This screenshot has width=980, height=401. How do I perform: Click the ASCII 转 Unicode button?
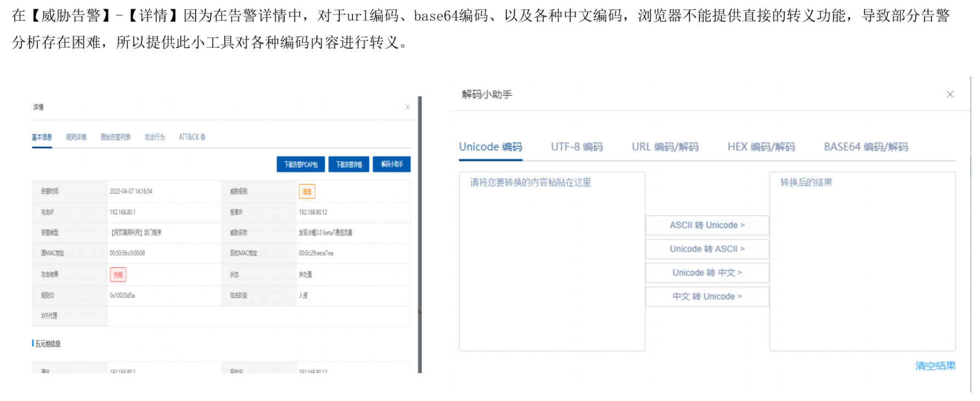point(707,225)
